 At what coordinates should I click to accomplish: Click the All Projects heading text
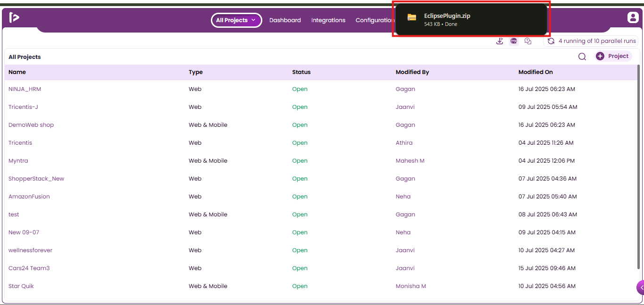click(x=25, y=57)
